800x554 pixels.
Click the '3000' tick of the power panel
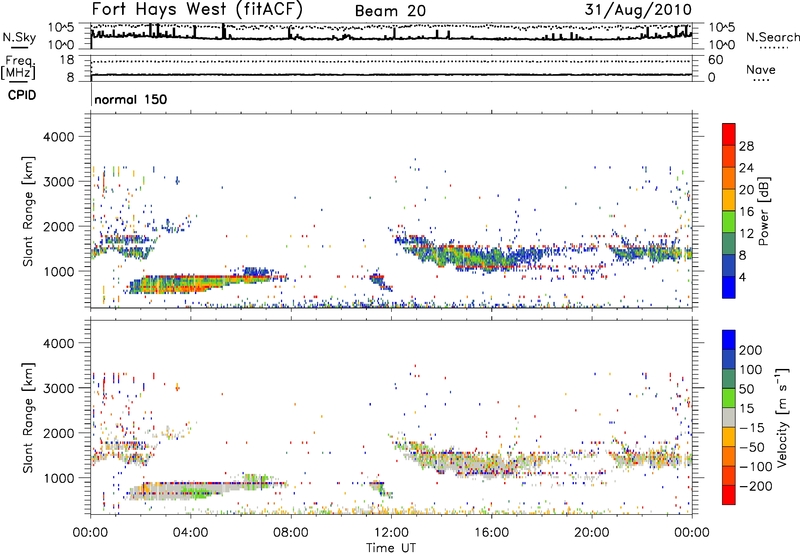point(58,182)
